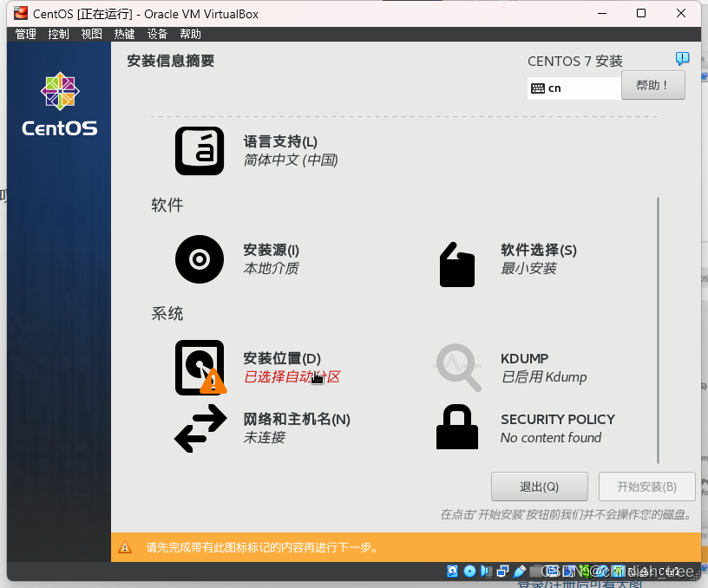Open the 帮助 menu

click(190, 35)
